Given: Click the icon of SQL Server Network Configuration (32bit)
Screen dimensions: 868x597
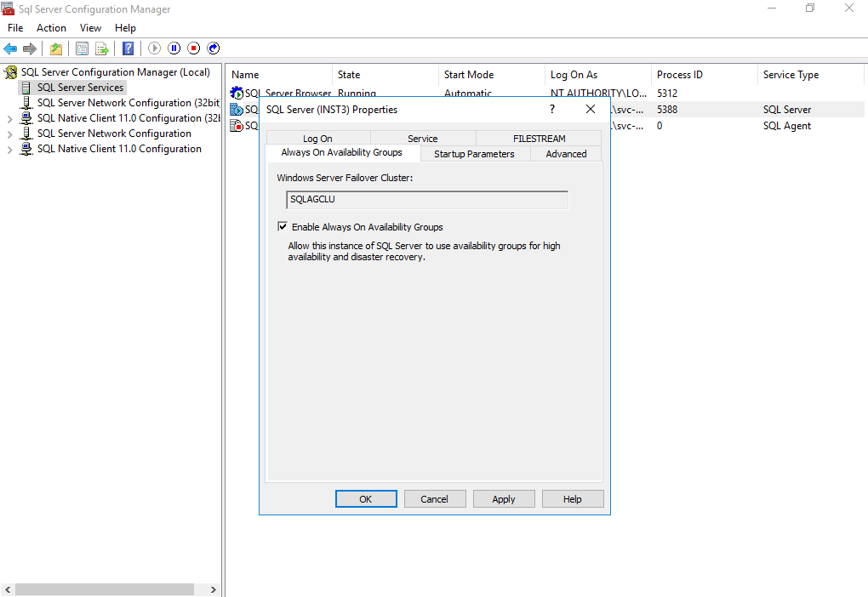Looking at the screenshot, I should tap(26, 103).
